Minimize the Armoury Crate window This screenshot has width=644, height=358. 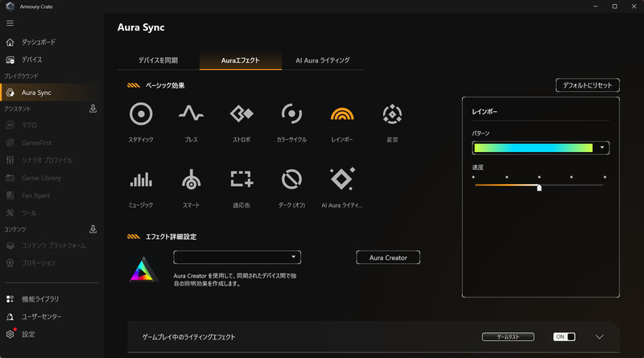tap(595, 6)
